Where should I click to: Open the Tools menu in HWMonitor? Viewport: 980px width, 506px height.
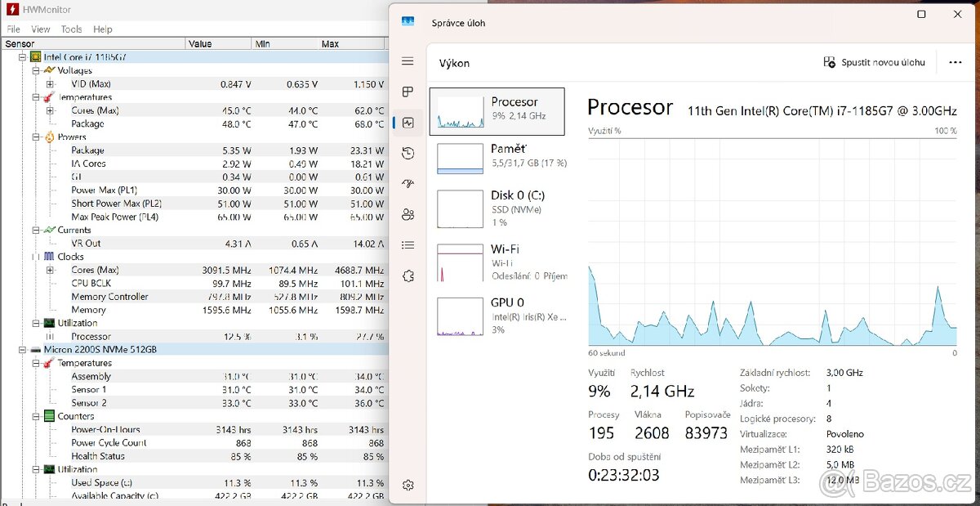(71, 29)
